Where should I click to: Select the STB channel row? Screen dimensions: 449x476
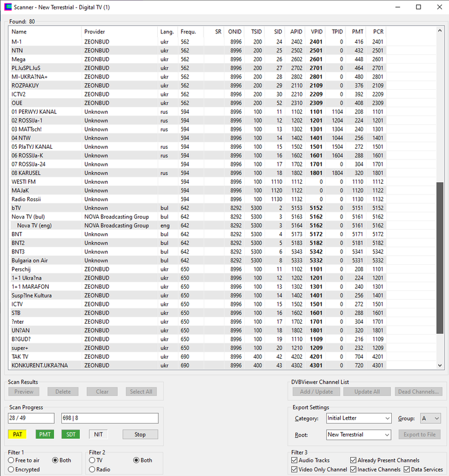point(198,313)
